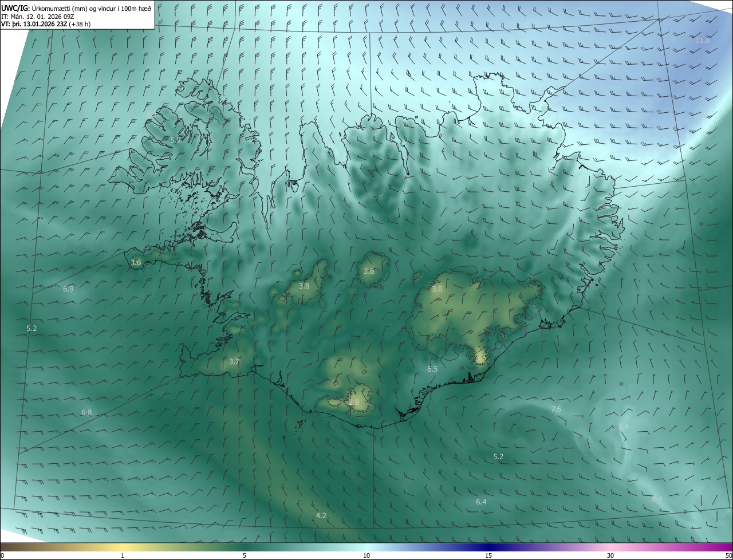Click the colour scale tick labelled 50

[x=728, y=555]
